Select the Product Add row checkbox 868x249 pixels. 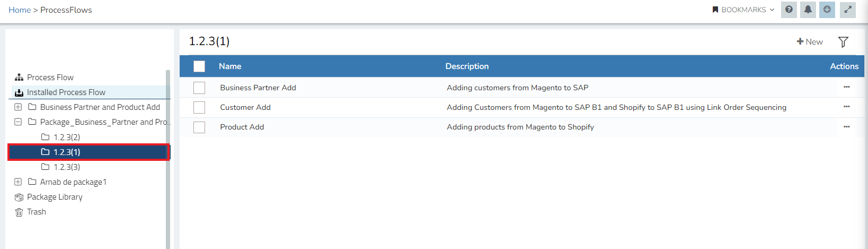(199, 127)
